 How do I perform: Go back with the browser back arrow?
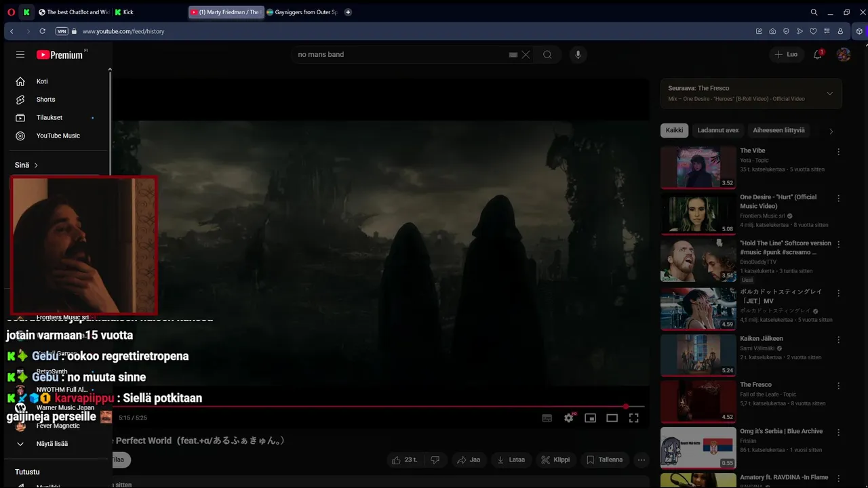12,31
